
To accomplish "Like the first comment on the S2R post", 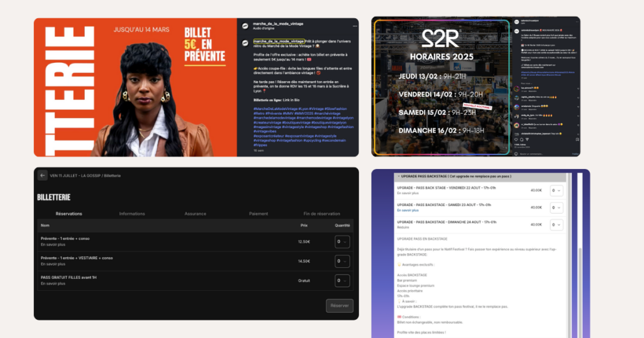I will tap(578, 89).
